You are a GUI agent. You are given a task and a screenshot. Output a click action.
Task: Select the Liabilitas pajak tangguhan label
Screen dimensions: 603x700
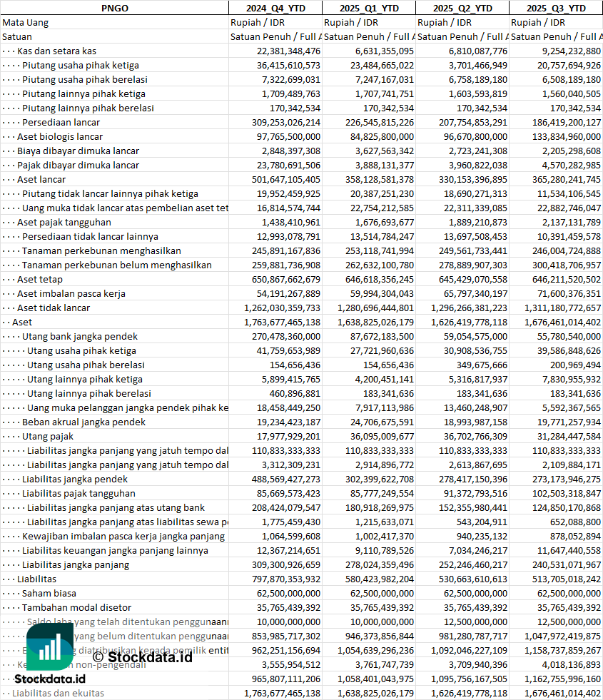click(79, 493)
